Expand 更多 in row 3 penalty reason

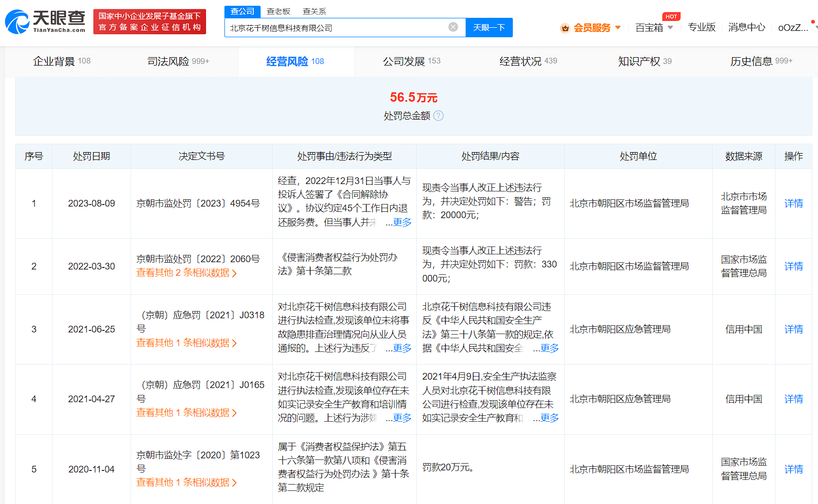(x=402, y=348)
